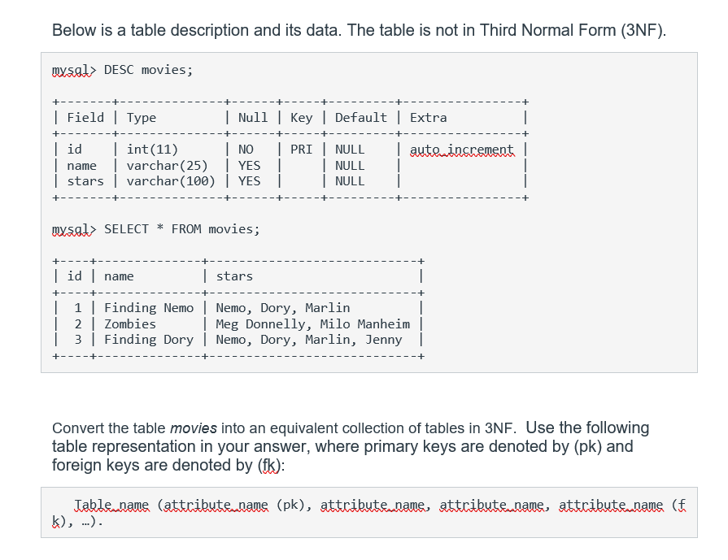Viewport: 728px width, 560px height.
Task: Click the 'Extra' column header
Action: 428,118
